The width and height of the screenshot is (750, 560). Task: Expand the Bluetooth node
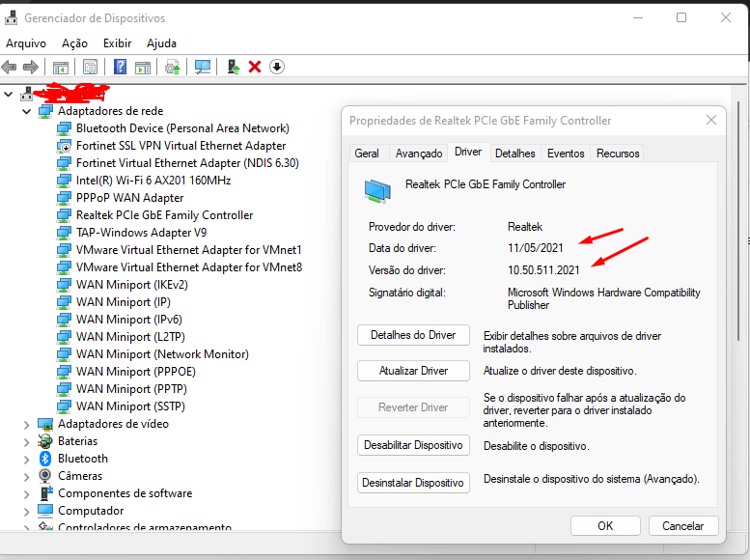26,459
